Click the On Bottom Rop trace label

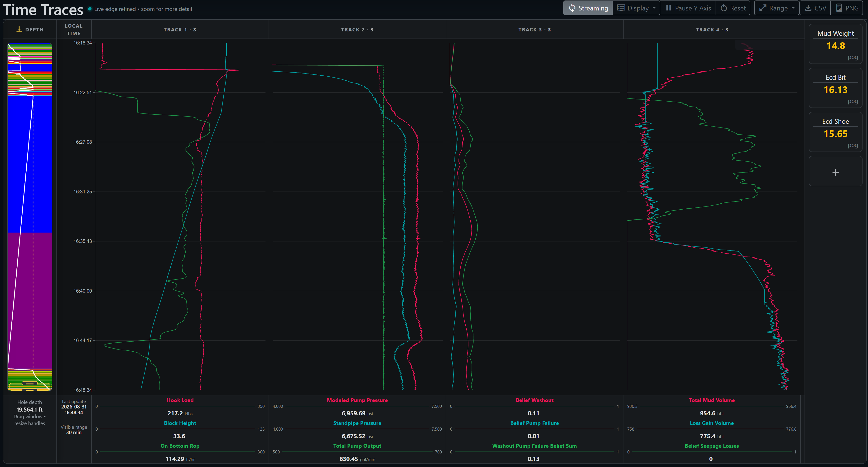(180, 446)
